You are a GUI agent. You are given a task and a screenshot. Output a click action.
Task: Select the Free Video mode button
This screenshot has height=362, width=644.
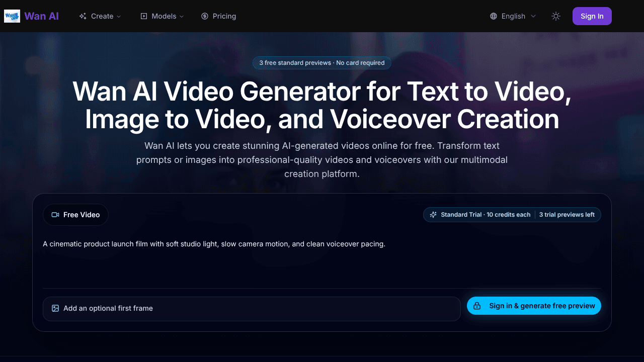(x=75, y=215)
